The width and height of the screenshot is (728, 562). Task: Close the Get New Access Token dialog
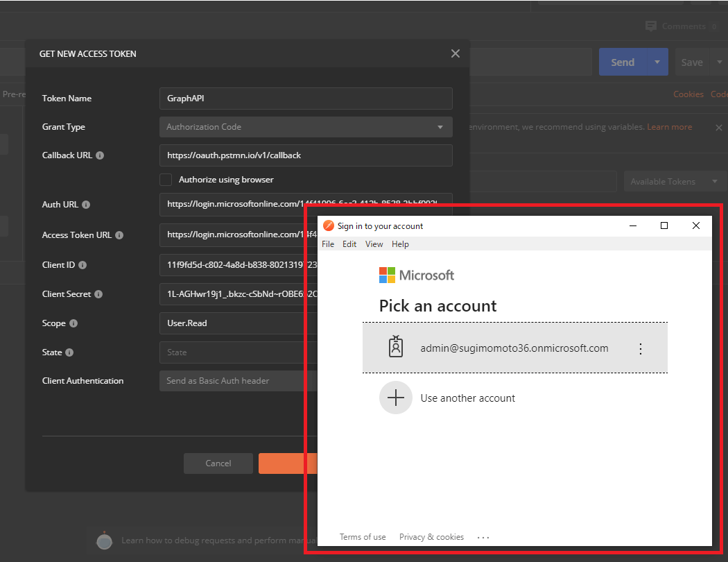[x=455, y=53]
